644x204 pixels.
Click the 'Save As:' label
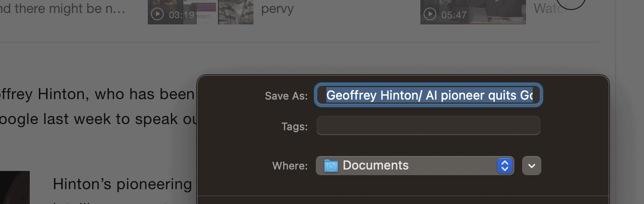tap(286, 96)
